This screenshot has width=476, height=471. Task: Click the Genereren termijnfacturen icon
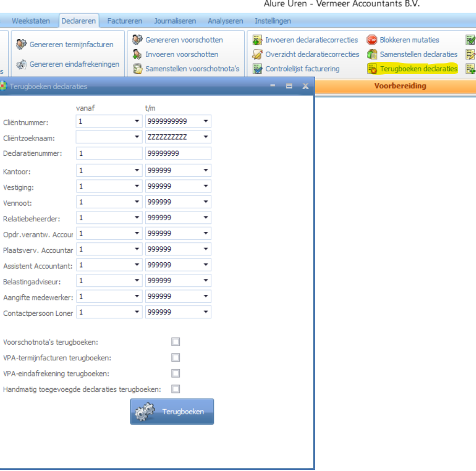[x=21, y=45]
